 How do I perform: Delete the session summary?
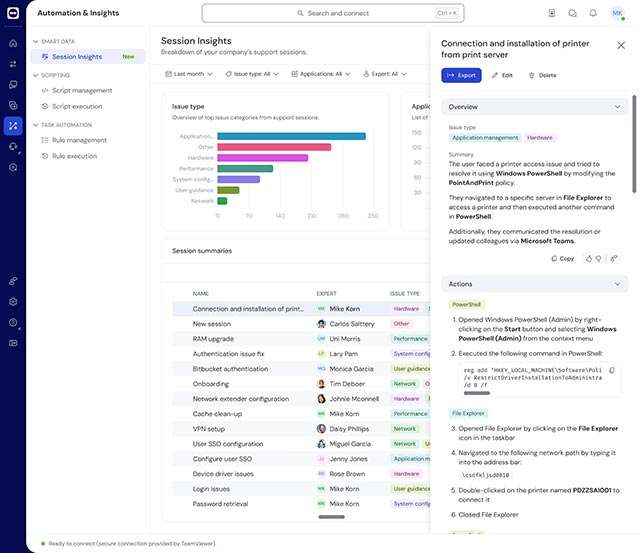tap(542, 75)
